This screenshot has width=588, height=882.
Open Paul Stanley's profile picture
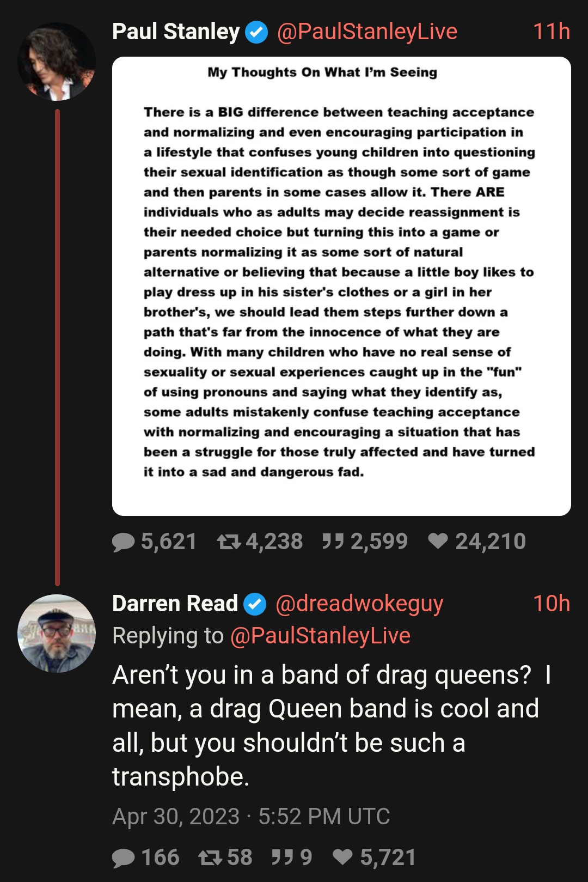click(57, 62)
